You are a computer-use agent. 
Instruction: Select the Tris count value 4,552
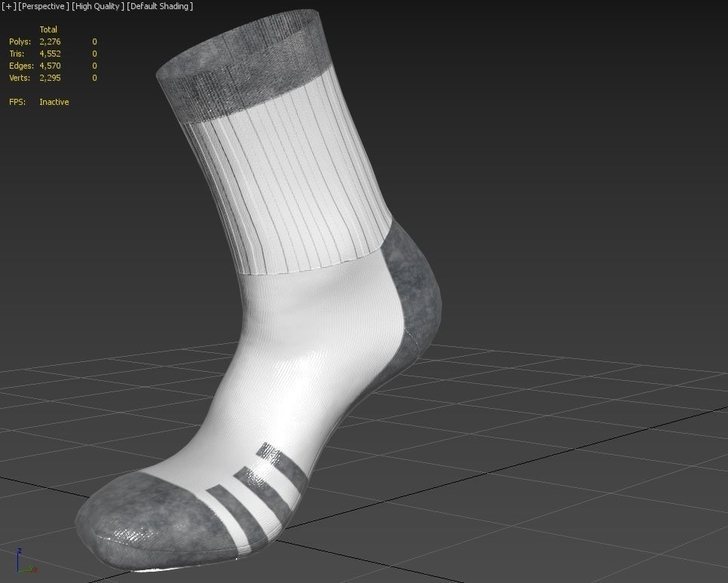(50, 54)
